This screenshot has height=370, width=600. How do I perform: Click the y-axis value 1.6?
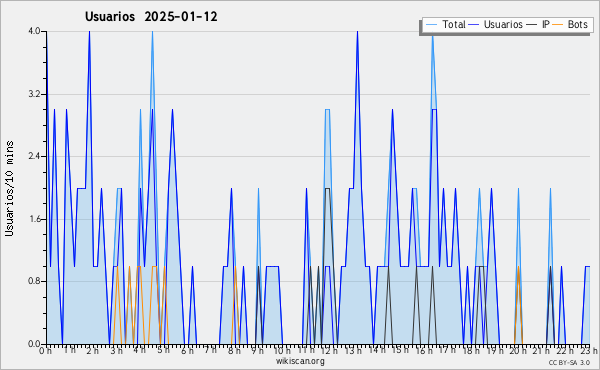(34, 219)
